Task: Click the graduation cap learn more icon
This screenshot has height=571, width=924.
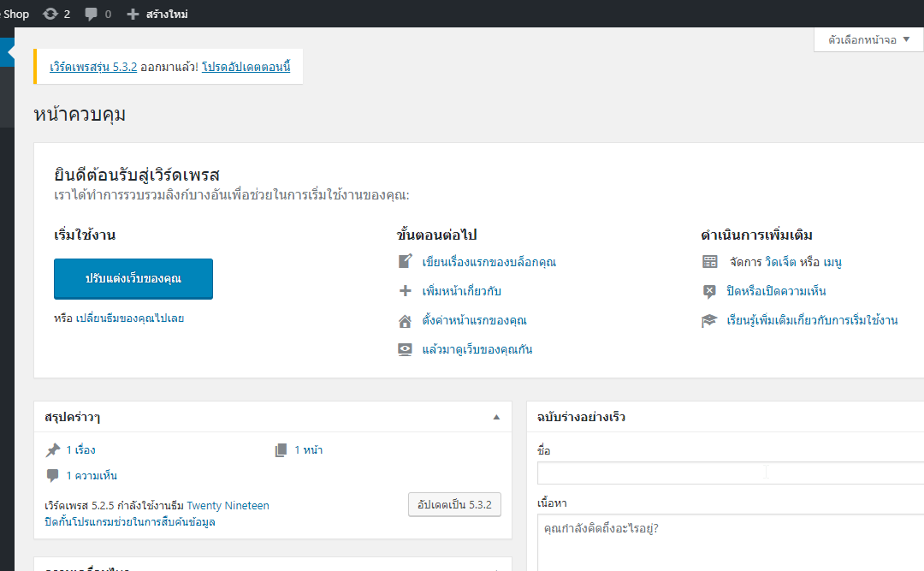Action: pyautogui.click(x=709, y=321)
